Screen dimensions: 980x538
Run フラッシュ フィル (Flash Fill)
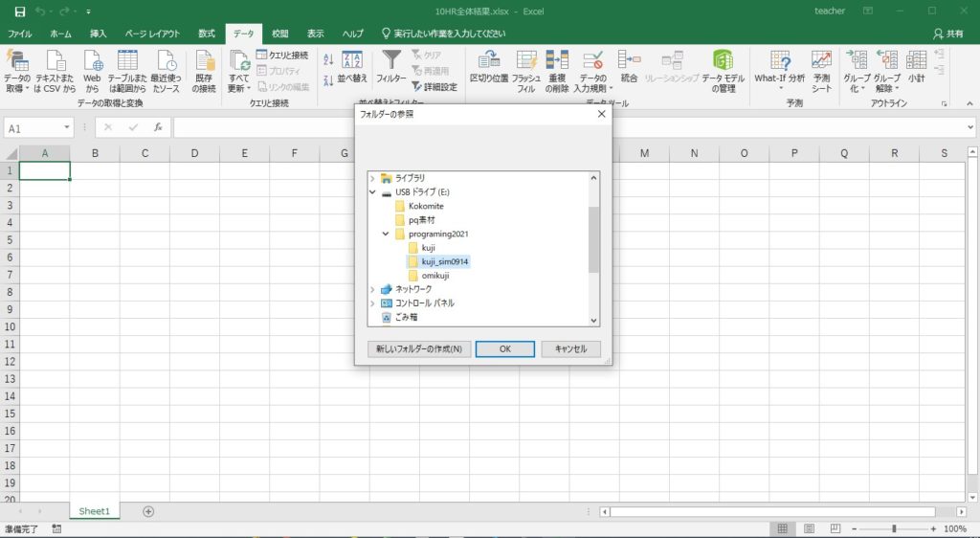coord(526,72)
